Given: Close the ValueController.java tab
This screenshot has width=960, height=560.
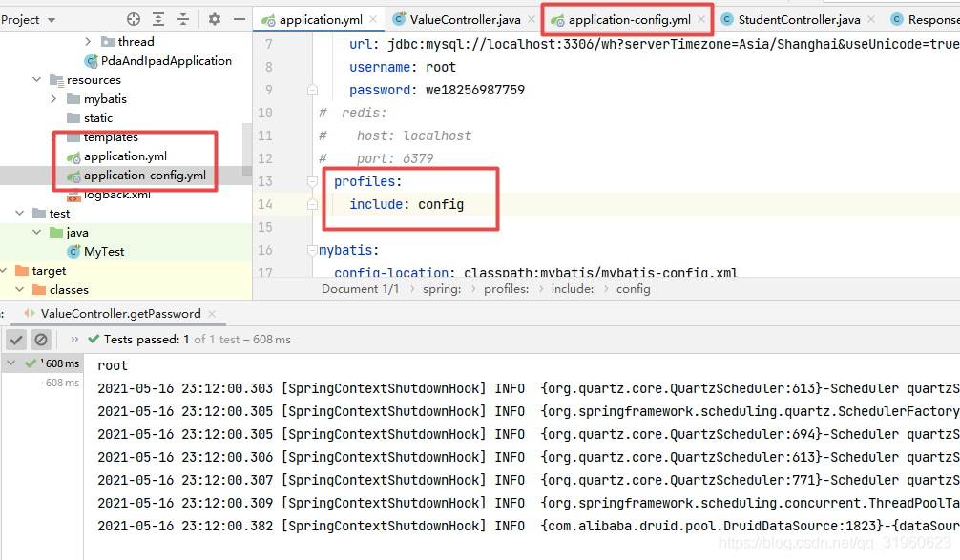Looking at the screenshot, I should [532, 20].
